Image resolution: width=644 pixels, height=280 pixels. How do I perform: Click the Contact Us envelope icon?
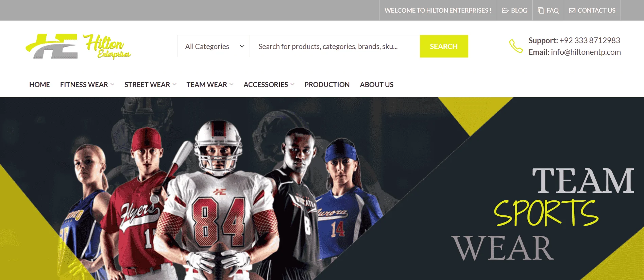(x=572, y=11)
